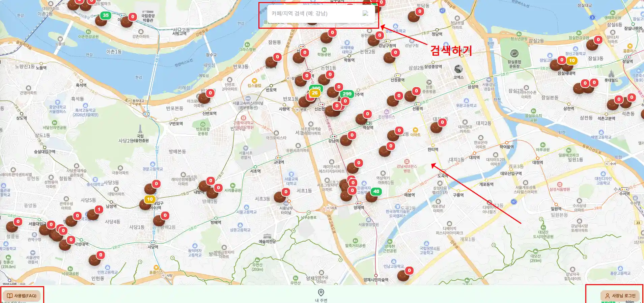Click the 예술의전당 building icon
Viewport: 644px width, 303px height.
[267, 236]
